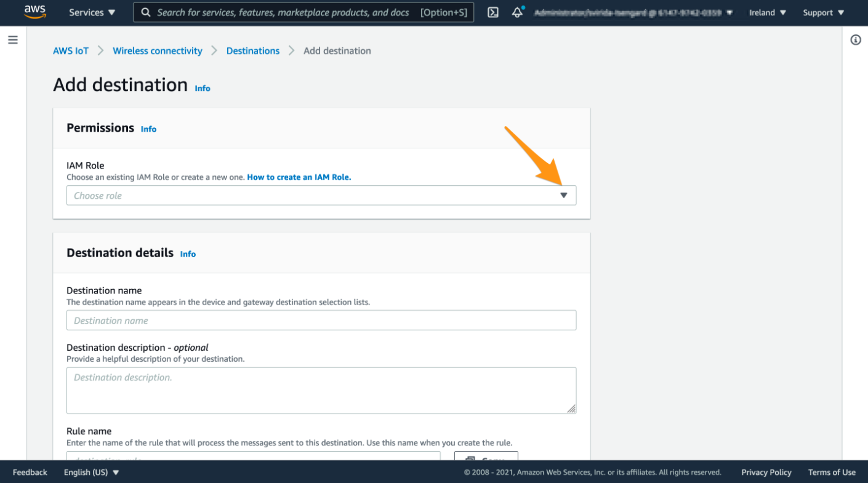Click the Copy button near Rule name
The width and height of the screenshot is (868, 483).
(x=486, y=456)
